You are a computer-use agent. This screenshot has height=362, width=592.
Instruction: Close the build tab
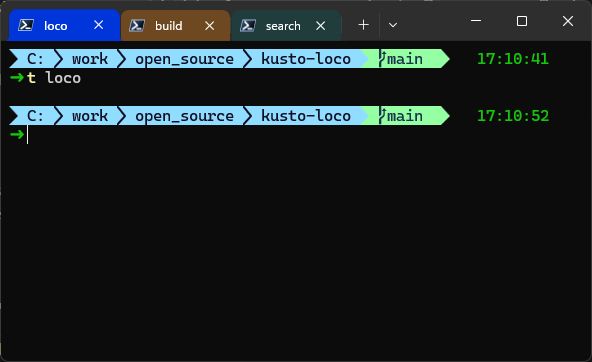coord(210,26)
